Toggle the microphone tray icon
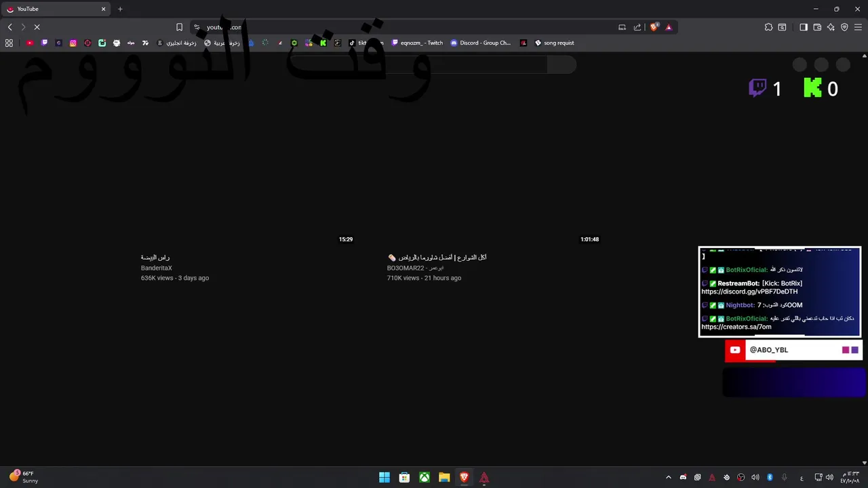The image size is (868, 488). pyautogui.click(x=785, y=477)
